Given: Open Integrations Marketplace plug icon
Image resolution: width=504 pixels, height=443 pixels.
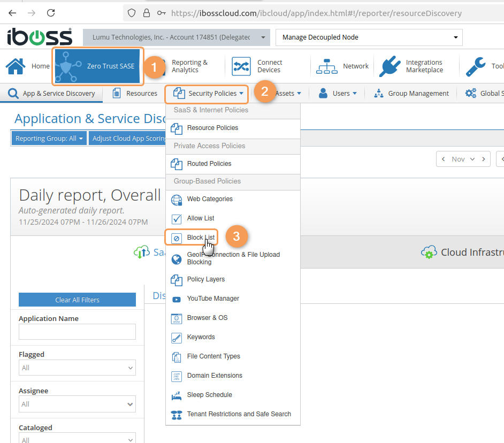Looking at the screenshot, I should [x=390, y=66].
